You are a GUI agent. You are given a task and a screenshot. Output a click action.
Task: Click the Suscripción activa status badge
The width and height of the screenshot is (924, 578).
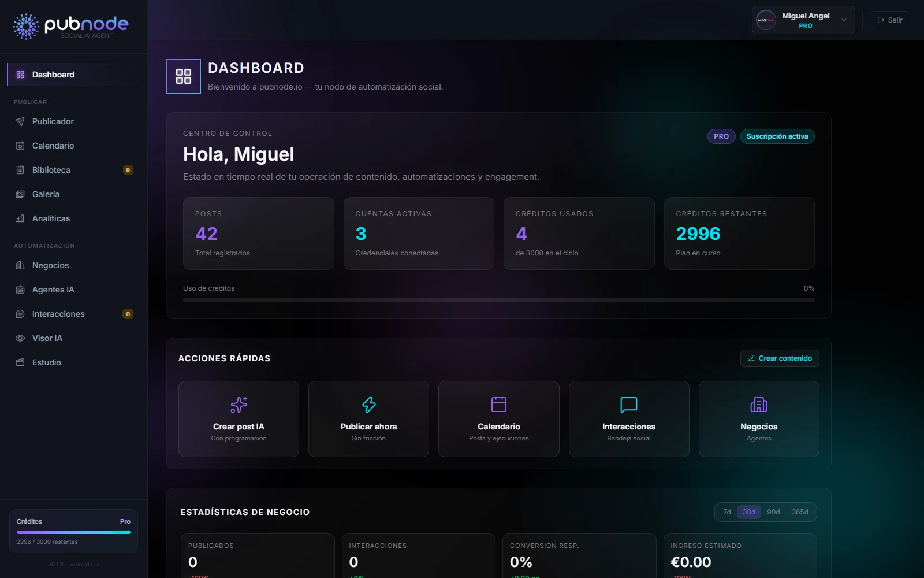[777, 136]
